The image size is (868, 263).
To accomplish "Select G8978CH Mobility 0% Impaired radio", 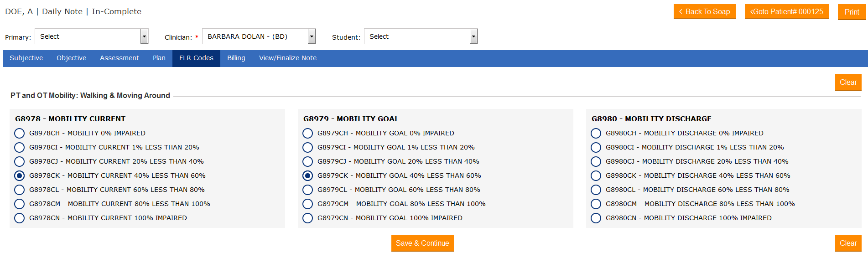I will click(x=20, y=133).
